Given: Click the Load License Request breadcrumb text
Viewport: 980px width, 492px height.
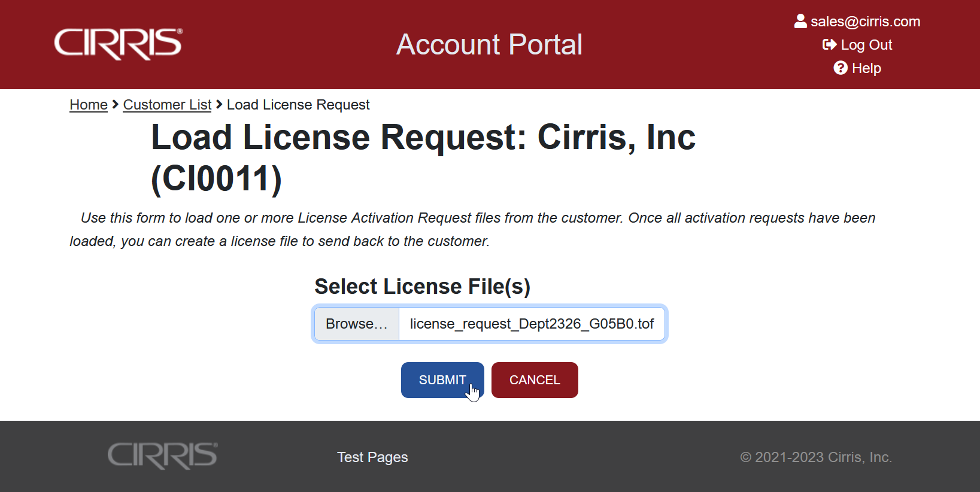Looking at the screenshot, I should (298, 105).
